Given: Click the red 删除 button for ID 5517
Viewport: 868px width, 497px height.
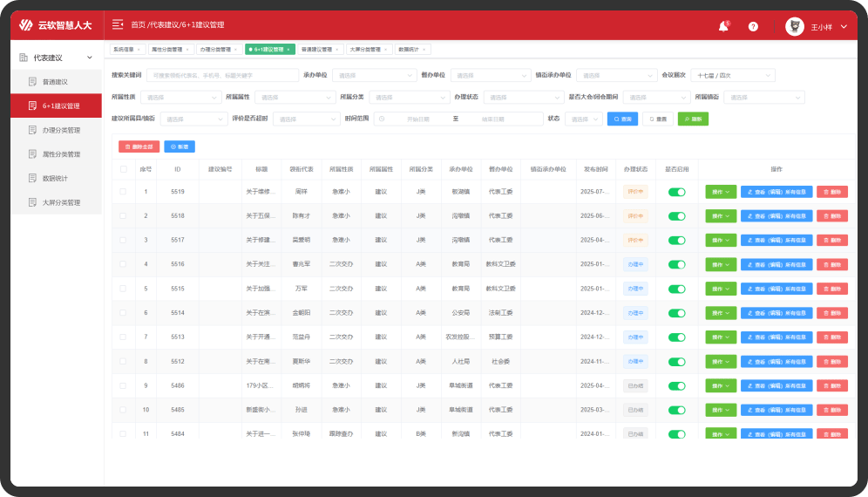Looking at the screenshot, I should coord(831,240).
